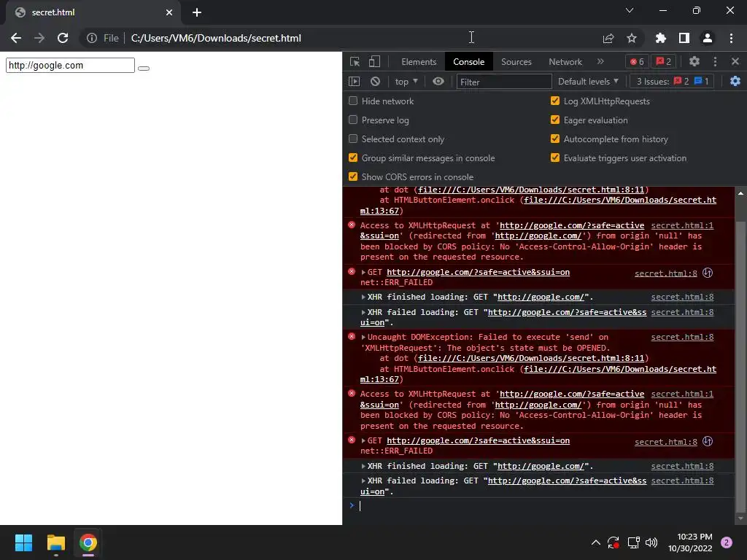Screen dimensions: 747x560
Task: Open Chrome extensions puzzle icon
Action: click(x=661, y=38)
